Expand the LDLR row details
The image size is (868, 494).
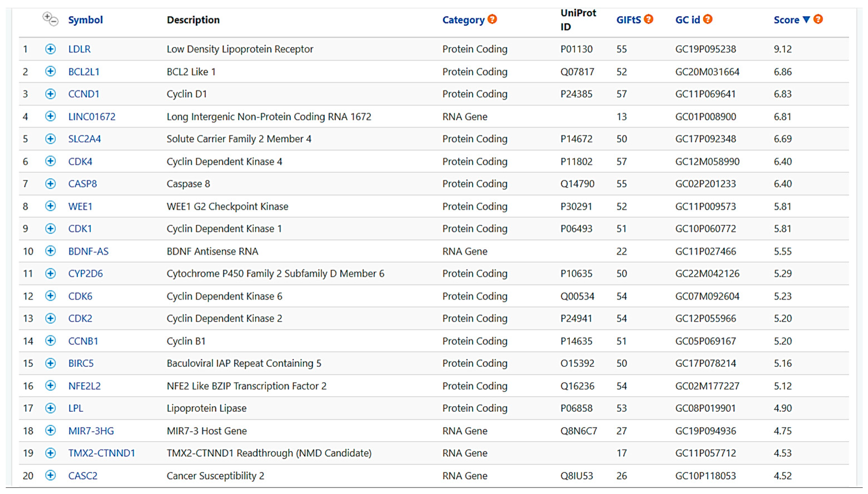click(50, 49)
